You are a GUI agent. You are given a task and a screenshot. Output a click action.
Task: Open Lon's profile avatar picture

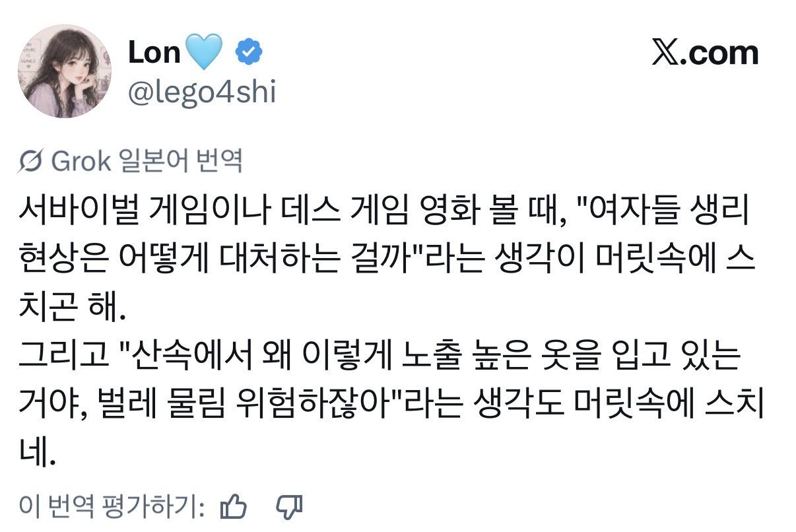(63, 71)
